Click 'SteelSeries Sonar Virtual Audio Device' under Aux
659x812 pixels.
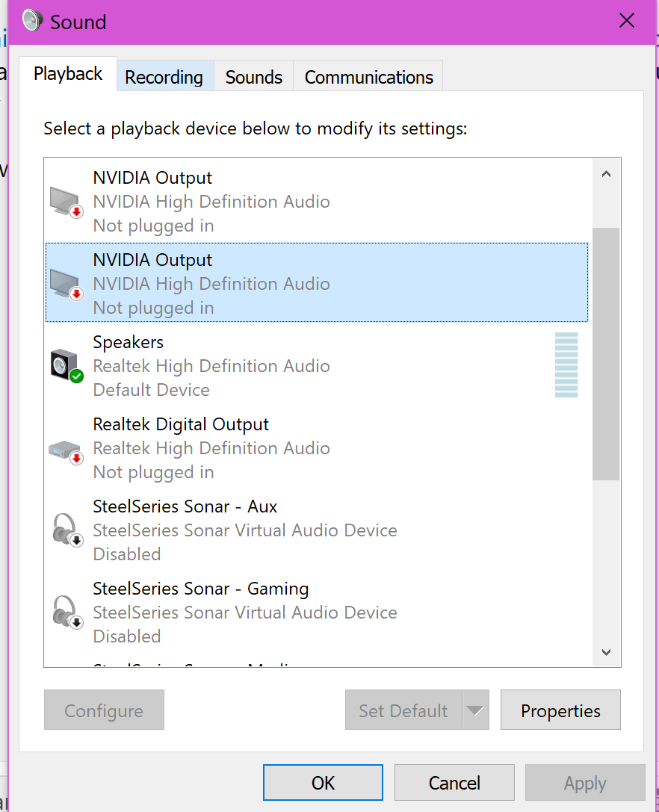pyautogui.click(x=245, y=530)
